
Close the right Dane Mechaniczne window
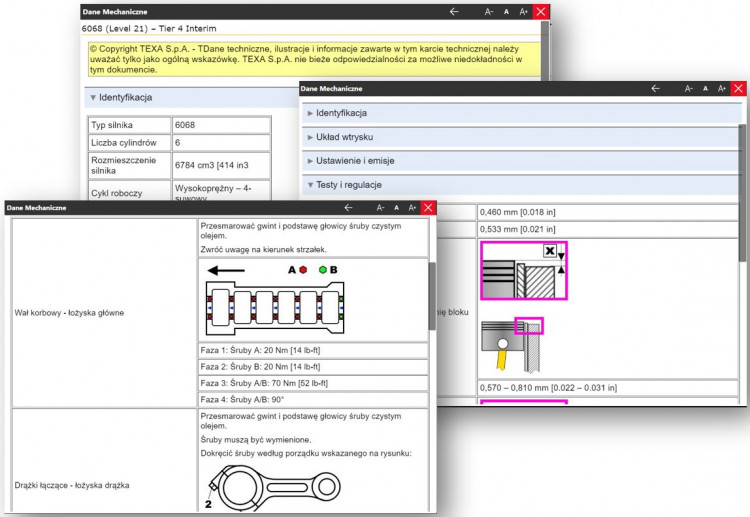pyautogui.click(x=738, y=88)
